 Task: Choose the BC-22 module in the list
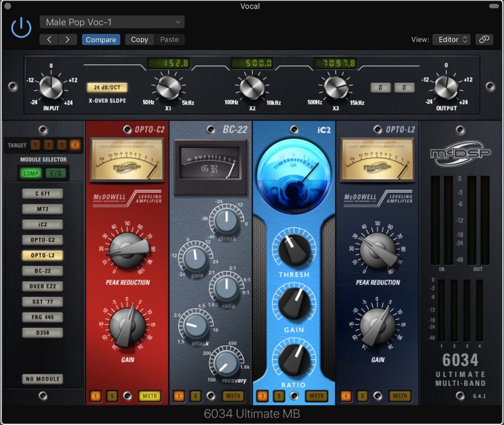coord(42,271)
